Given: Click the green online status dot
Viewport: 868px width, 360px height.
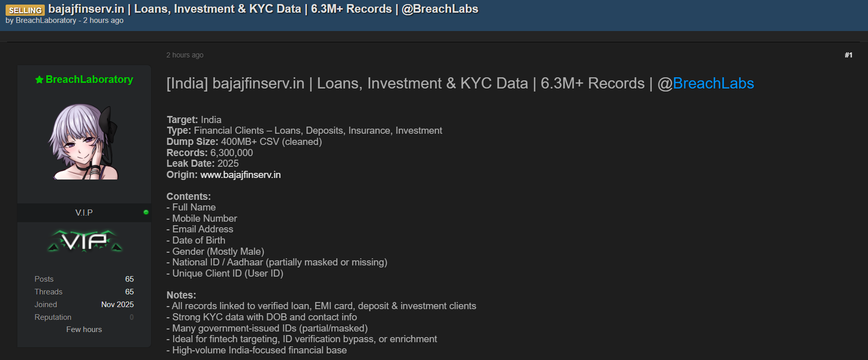Looking at the screenshot, I should (146, 212).
